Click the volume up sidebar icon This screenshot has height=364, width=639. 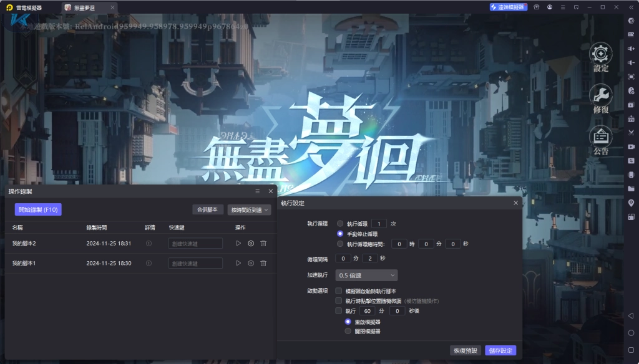coord(632,49)
